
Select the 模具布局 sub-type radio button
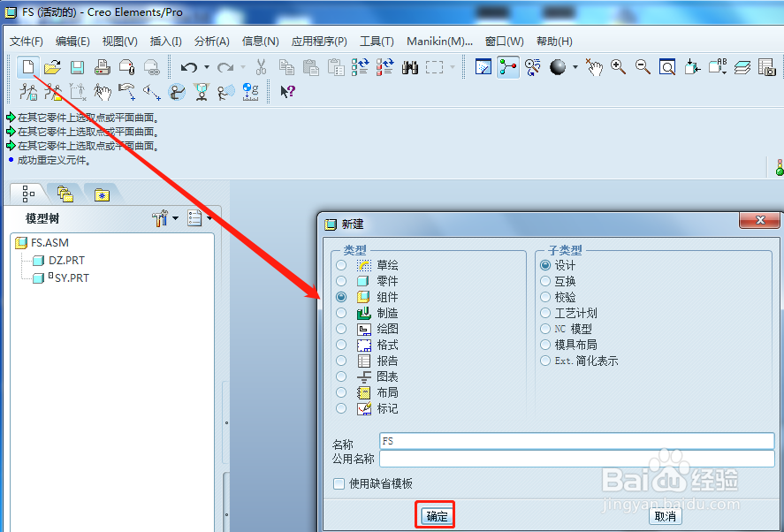pos(545,345)
